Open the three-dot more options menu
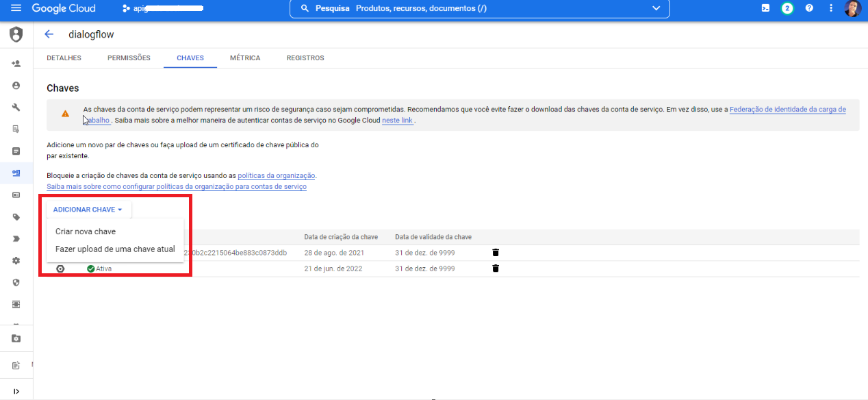Screen dimensions: 868x400 coord(831,8)
